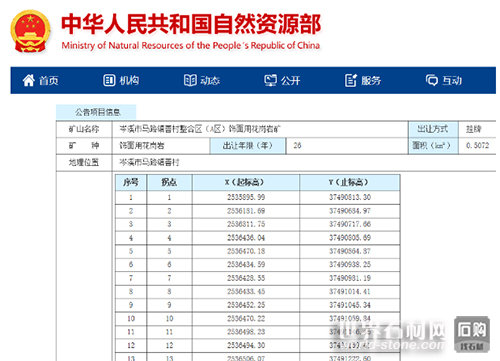The image size is (500, 361).
Task: Click the value 26 for transfer years
Action: click(297, 145)
